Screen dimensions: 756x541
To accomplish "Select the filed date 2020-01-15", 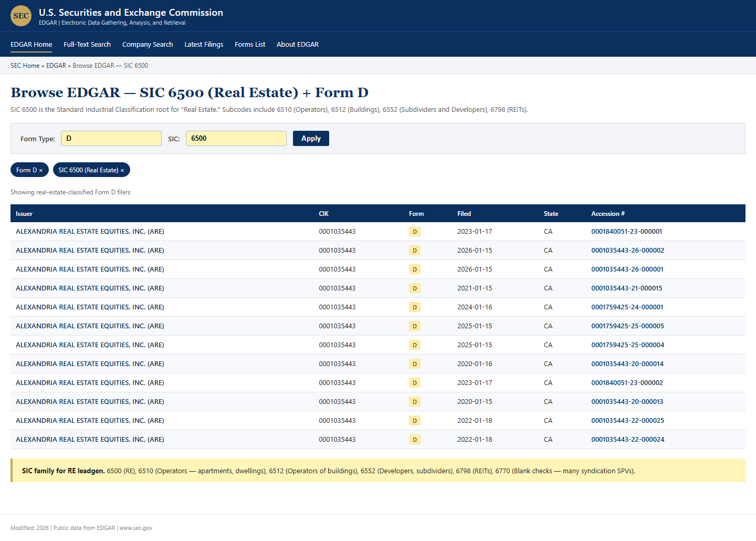I will (x=475, y=402).
